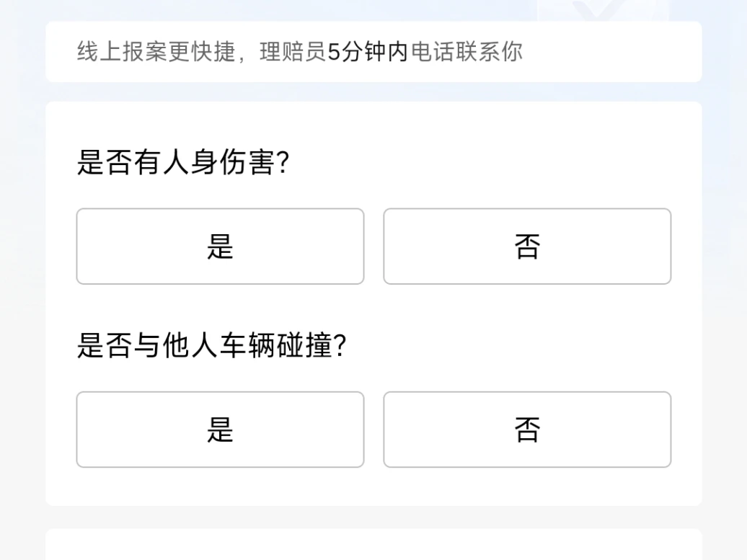The width and height of the screenshot is (747, 560).
Task: Answer yes to the personal injury question
Action: [x=220, y=246]
